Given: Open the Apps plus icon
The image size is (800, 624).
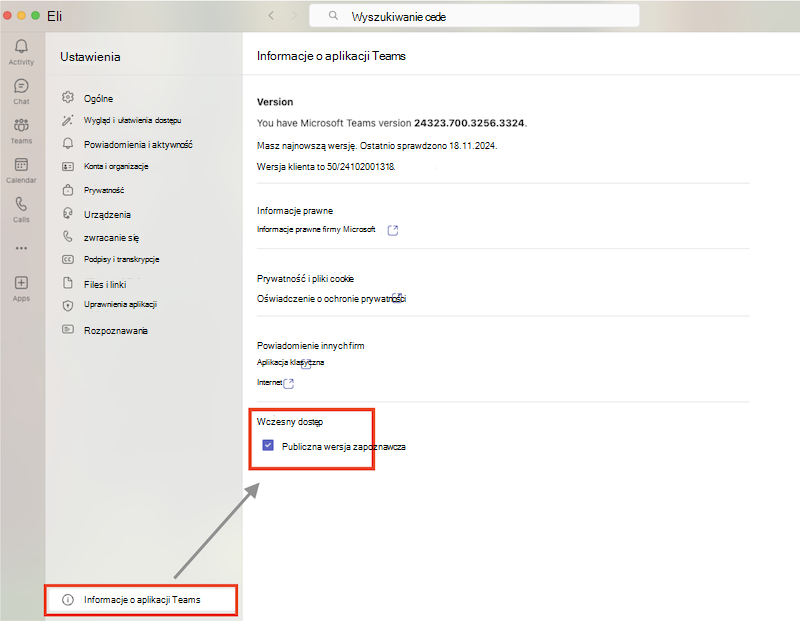Looking at the screenshot, I should [21, 283].
